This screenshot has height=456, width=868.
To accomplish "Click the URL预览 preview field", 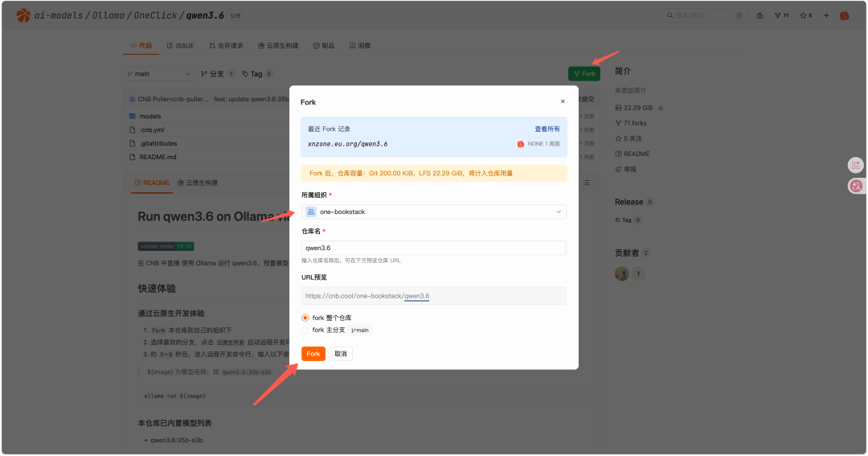I will tap(433, 296).
